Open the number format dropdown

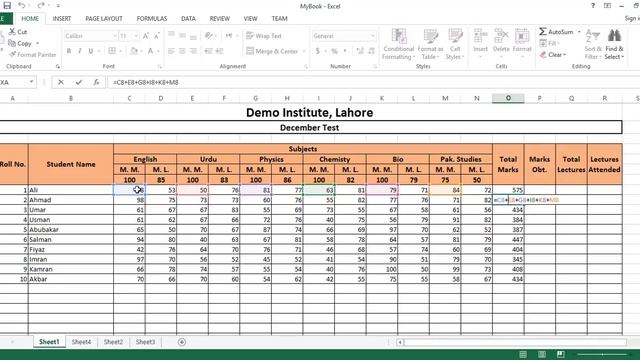point(373,36)
